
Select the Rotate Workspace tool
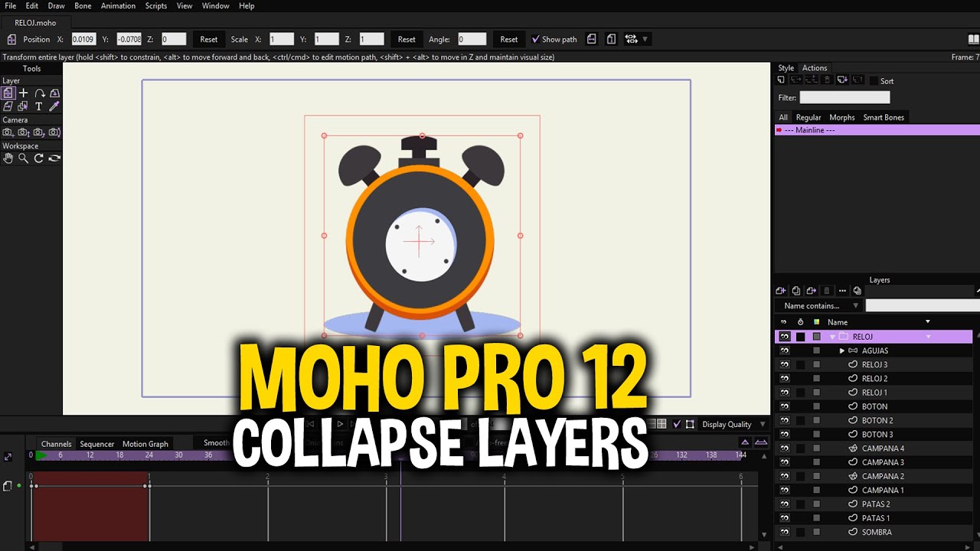39,158
